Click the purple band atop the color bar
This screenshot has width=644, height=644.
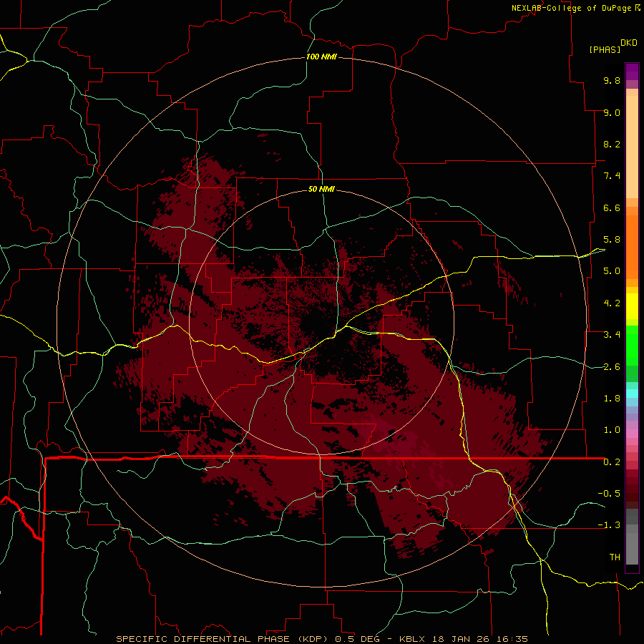coord(632,72)
